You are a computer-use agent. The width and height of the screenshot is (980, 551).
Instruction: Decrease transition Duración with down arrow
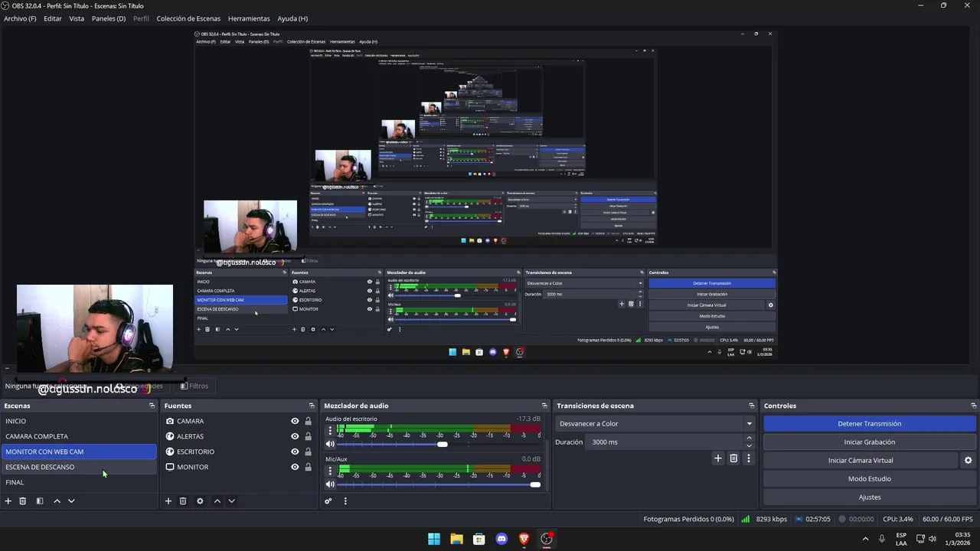click(x=749, y=445)
